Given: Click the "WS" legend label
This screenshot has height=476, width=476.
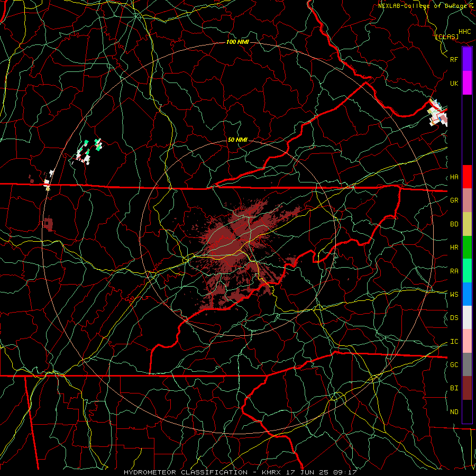Looking at the screenshot, I should 454,295.
